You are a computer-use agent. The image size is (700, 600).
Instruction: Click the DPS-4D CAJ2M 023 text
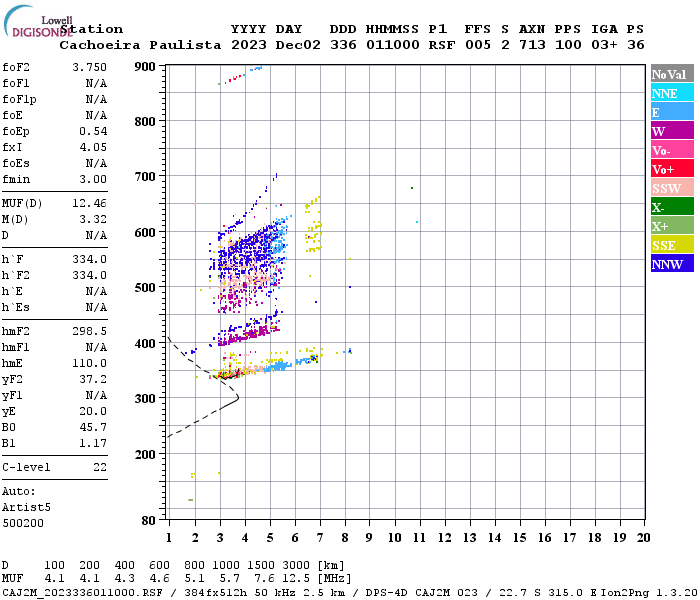pyautogui.click(x=421, y=592)
